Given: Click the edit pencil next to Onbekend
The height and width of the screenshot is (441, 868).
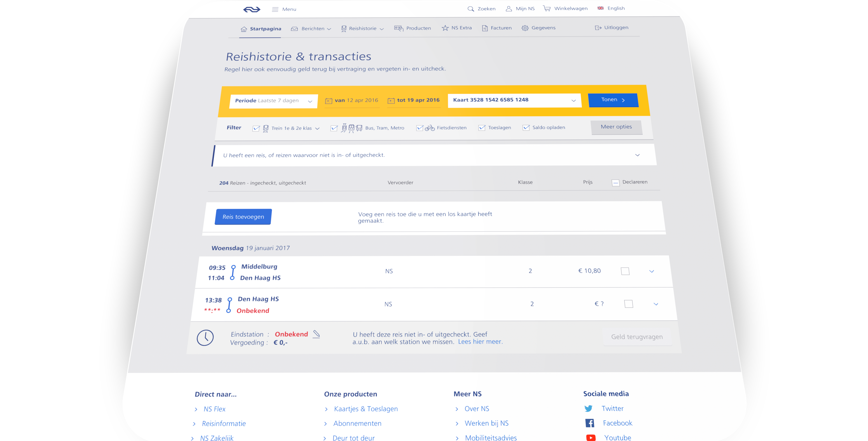Looking at the screenshot, I should (316, 334).
